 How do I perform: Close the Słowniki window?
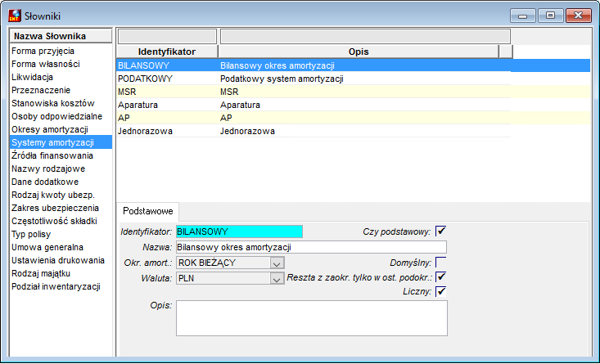[579, 16]
